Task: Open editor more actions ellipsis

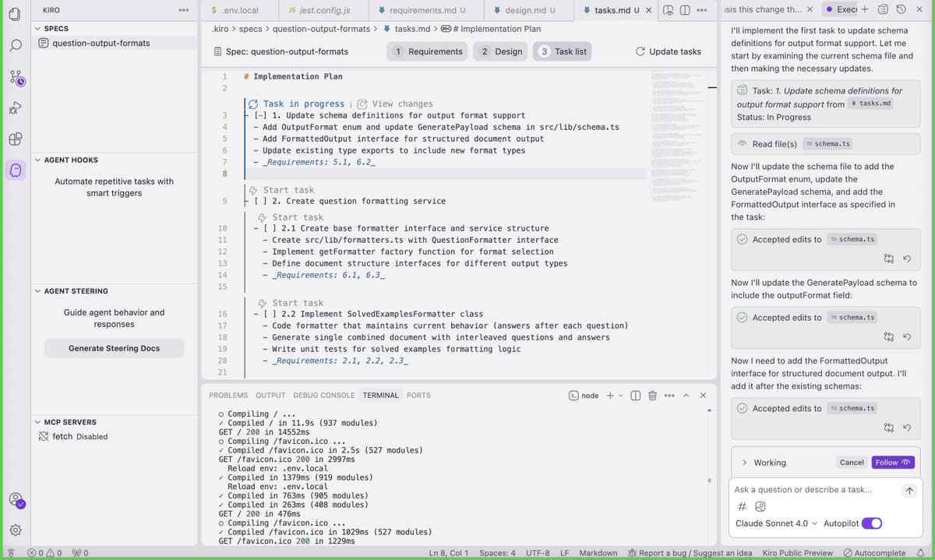Action: [x=703, y=10]
